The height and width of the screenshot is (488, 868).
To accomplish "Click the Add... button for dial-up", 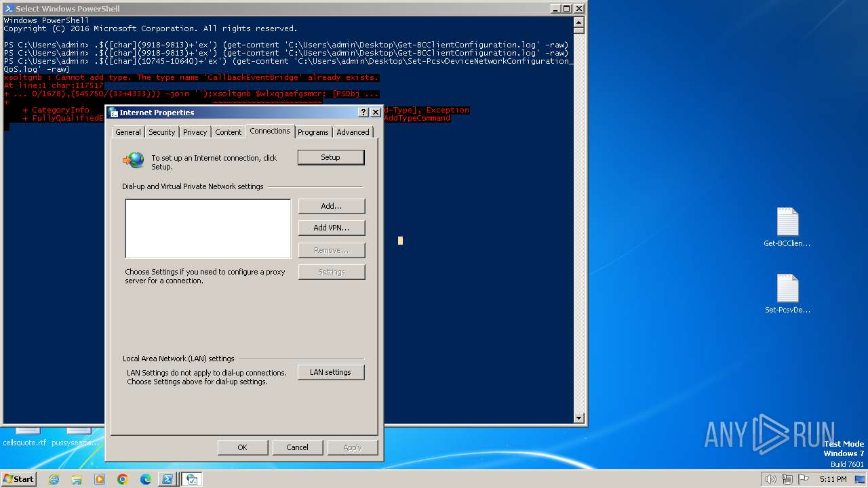I will point(332,206).
